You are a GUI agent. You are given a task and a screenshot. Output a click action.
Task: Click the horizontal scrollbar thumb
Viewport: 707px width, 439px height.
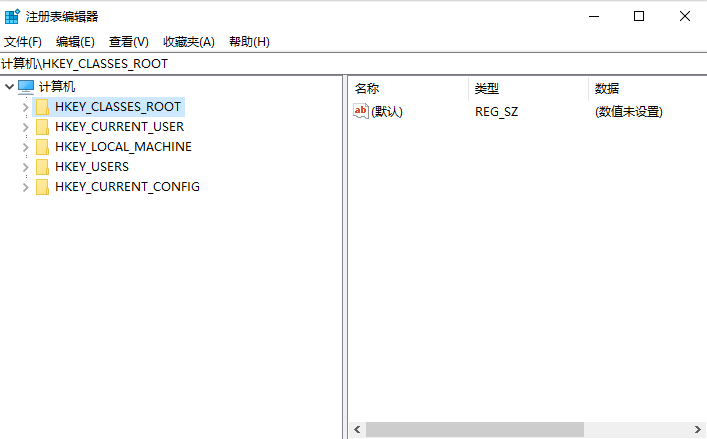(x=475, y=430)
